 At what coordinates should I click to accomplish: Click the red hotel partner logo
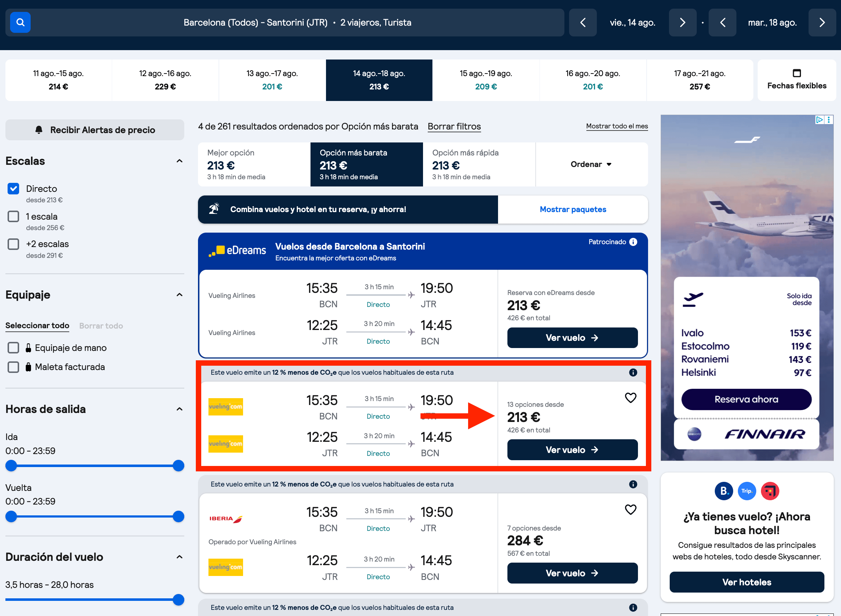pyautogui.click(x=770, y=491)
